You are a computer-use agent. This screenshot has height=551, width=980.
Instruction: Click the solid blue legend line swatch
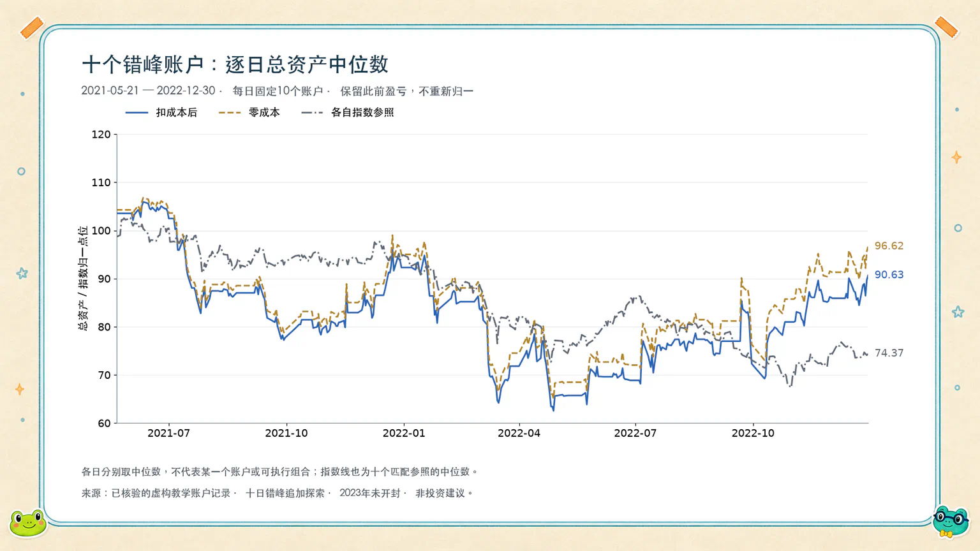(137, 113)
